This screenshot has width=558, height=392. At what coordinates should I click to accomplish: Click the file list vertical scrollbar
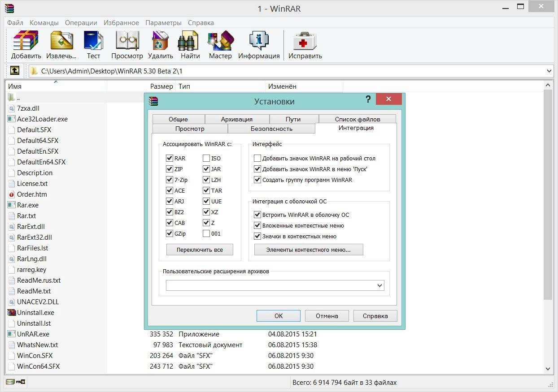click(548, 194)
